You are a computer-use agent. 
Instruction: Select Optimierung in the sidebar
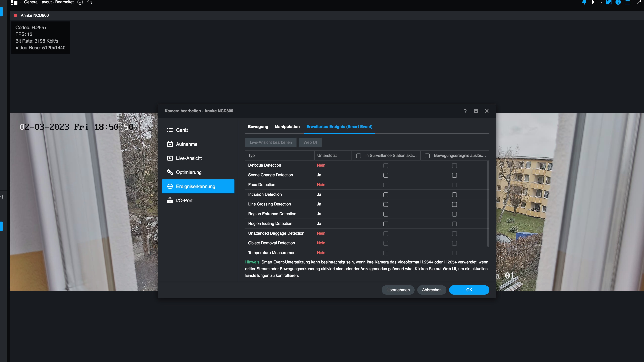pos(189,172)
